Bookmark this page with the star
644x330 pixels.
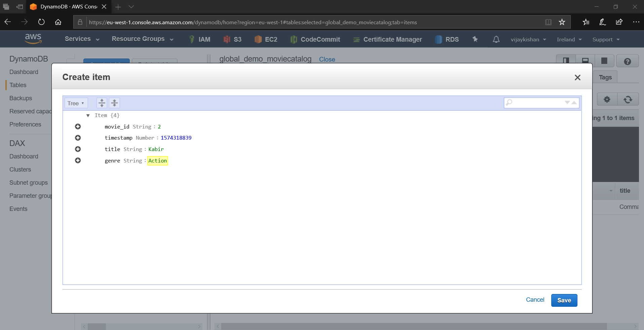562,22
